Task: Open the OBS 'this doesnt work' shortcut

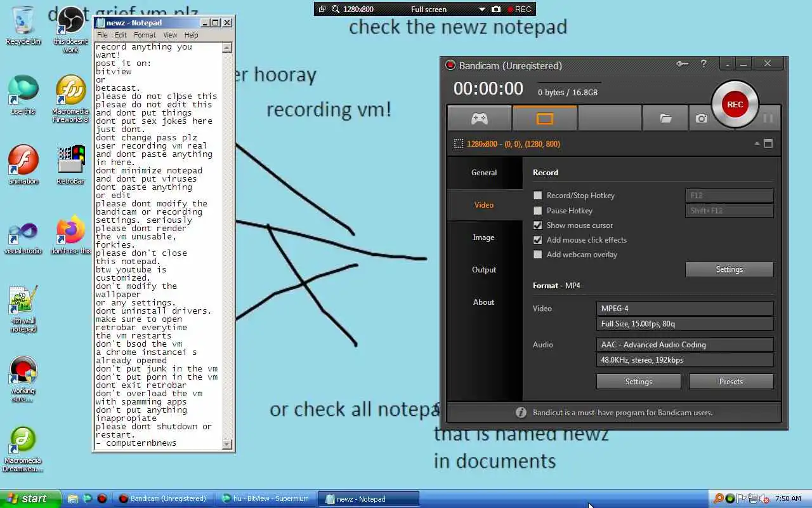Action: 70,29
